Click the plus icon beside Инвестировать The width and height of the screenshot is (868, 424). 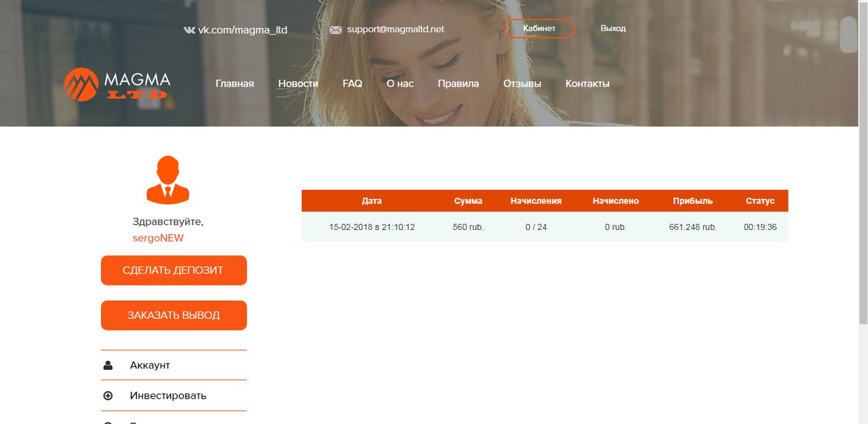pos(108,396)
